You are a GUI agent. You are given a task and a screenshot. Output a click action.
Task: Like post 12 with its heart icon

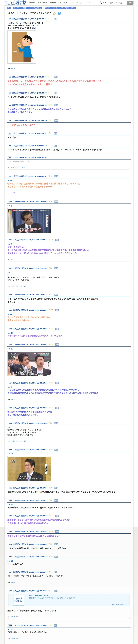[x=50, y=268]
